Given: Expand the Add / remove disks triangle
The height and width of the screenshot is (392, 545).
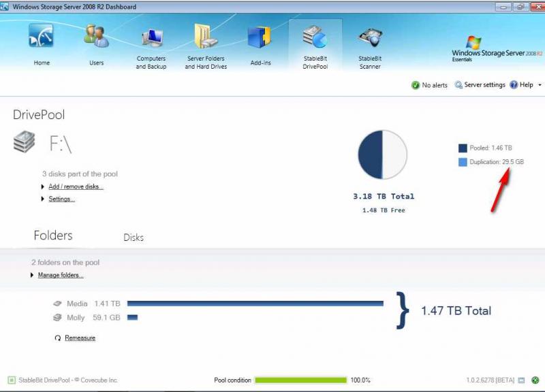Looking at the screenshot, I should [42, 186].
